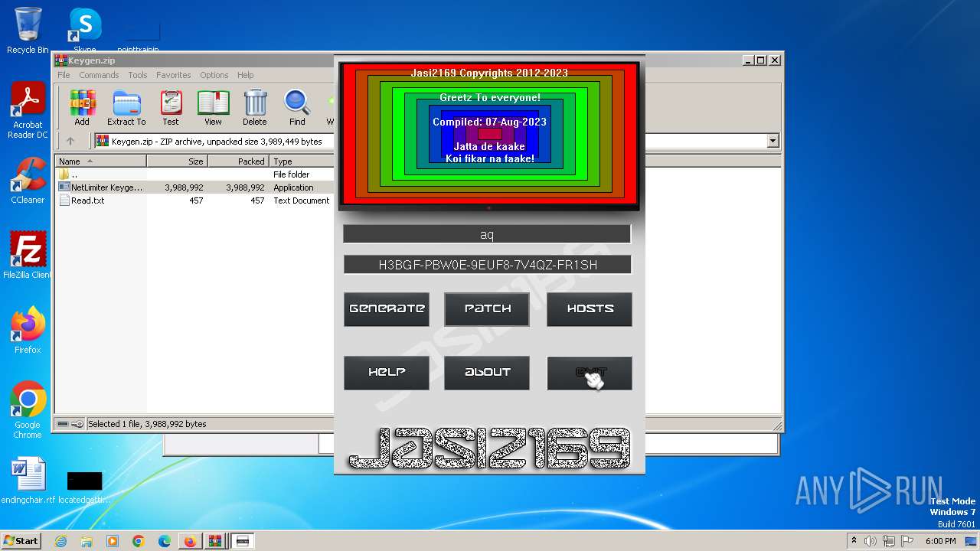Select the NetLimiter Keygen application row
Image resolution: width=980 pixels, height=551 pixels.
(x=194, y=187)
